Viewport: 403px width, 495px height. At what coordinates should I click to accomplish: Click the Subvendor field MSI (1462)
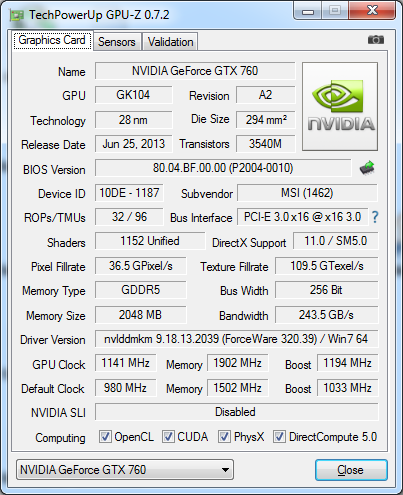click(307, 193)
